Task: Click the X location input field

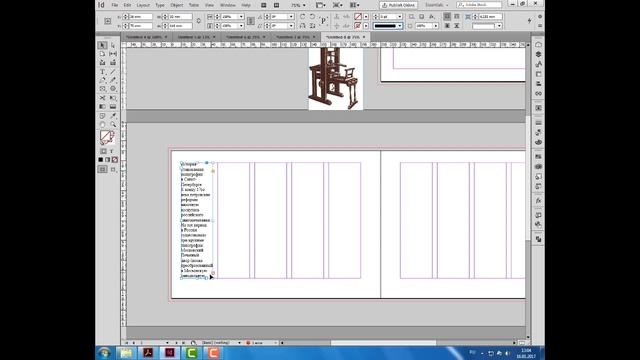Action: 140,17
